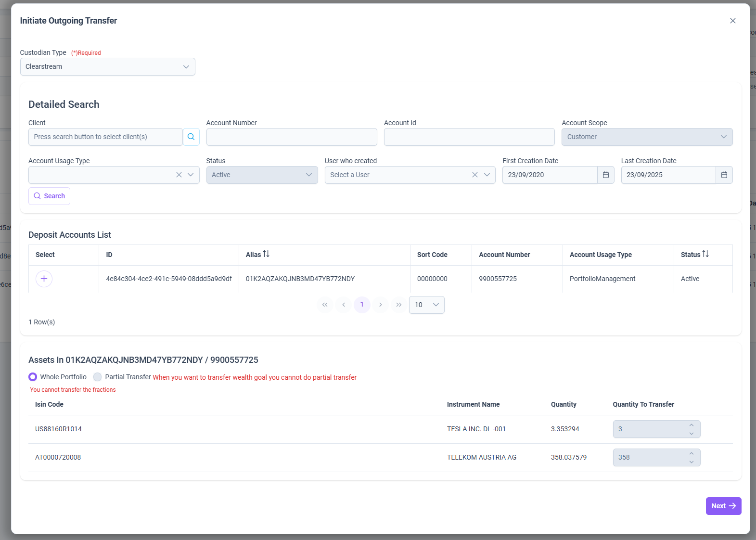Go to last page of accounts list
756x540 pixels.
coord(399,305)
